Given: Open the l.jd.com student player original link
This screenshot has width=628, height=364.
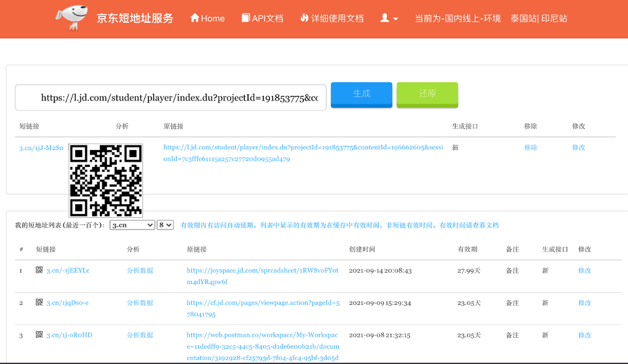Looking at the screenshot, I should (303, 153).
